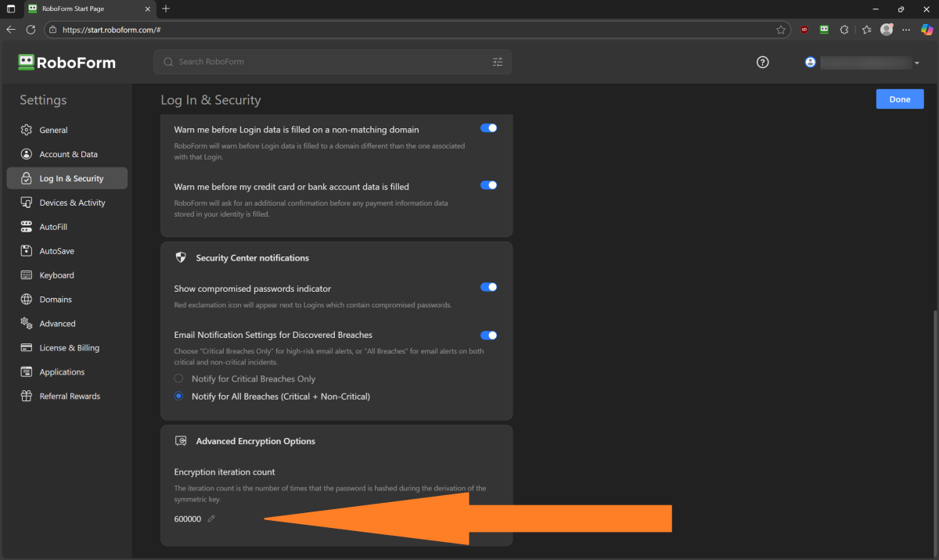Viewport: 939px width, 560px height.
Task: Click the browser Refresh button
Action: click(31, 30)
